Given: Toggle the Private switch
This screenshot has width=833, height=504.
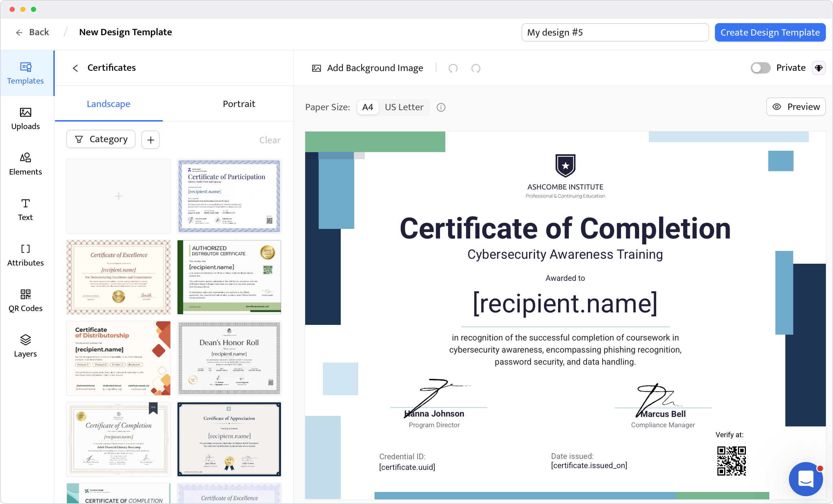Looking at the screenshot, I should [760, 68].
